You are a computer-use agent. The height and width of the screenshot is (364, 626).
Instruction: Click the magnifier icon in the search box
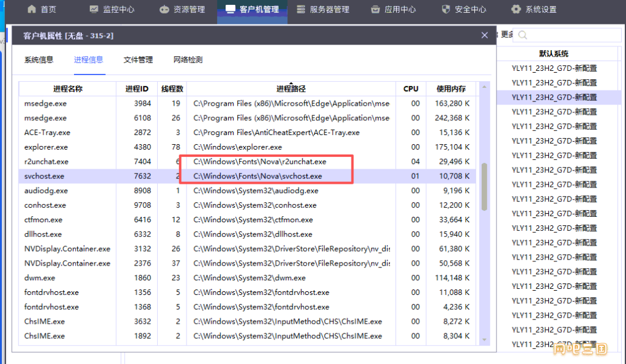(523, 35)
